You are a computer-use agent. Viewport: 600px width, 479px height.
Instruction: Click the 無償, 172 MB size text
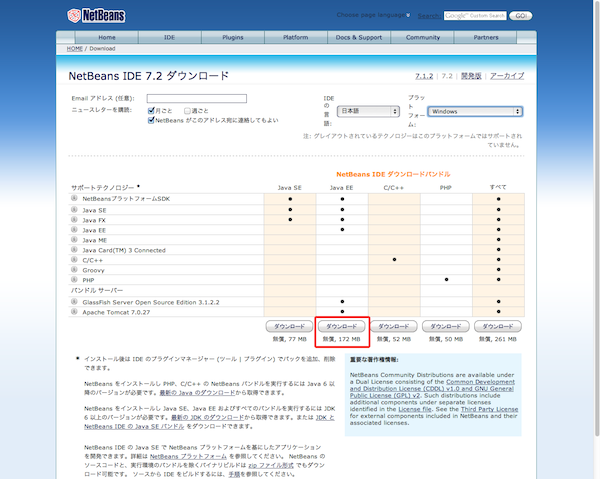[341, 339]
